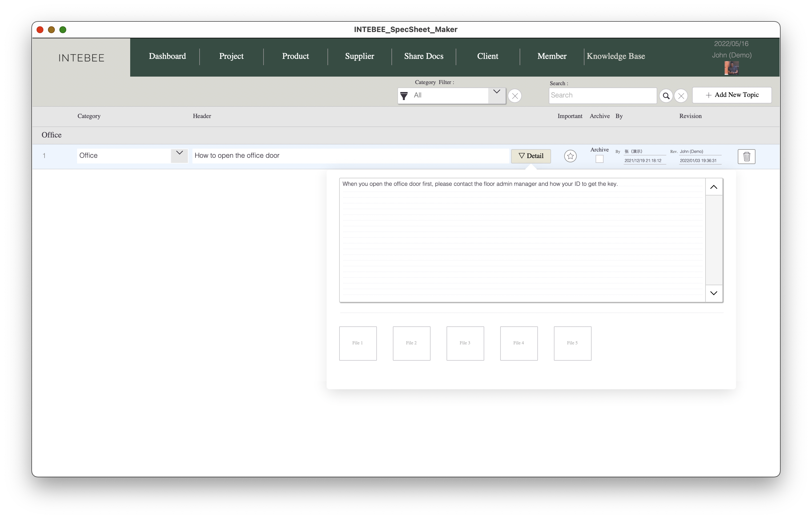
Task: Open the Dashboard tab
Action: 167,56
